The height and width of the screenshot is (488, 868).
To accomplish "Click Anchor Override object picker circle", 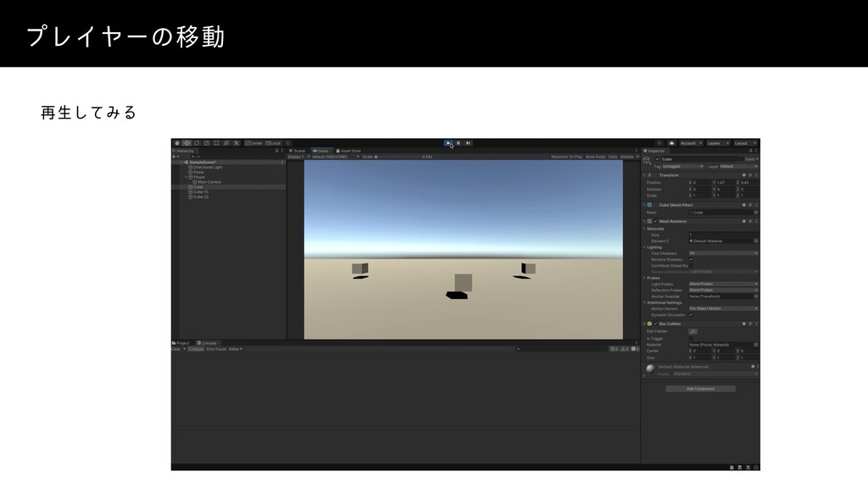I will pyautogui.click(x=756, y=297).
